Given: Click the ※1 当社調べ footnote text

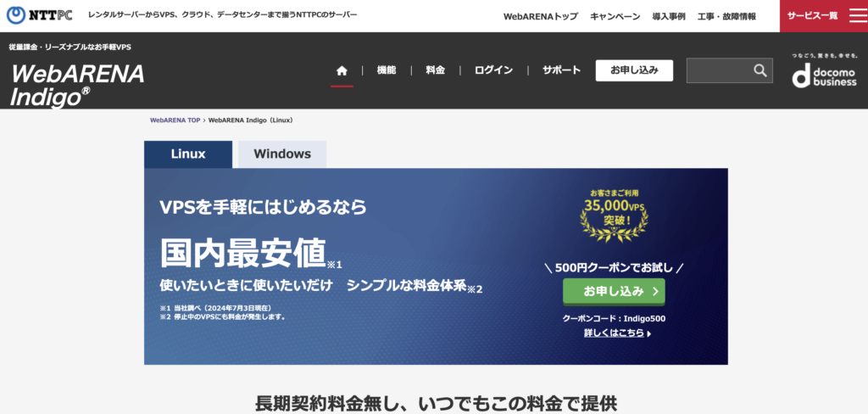Looking at the screenshot, I should [x=216, y=308].
